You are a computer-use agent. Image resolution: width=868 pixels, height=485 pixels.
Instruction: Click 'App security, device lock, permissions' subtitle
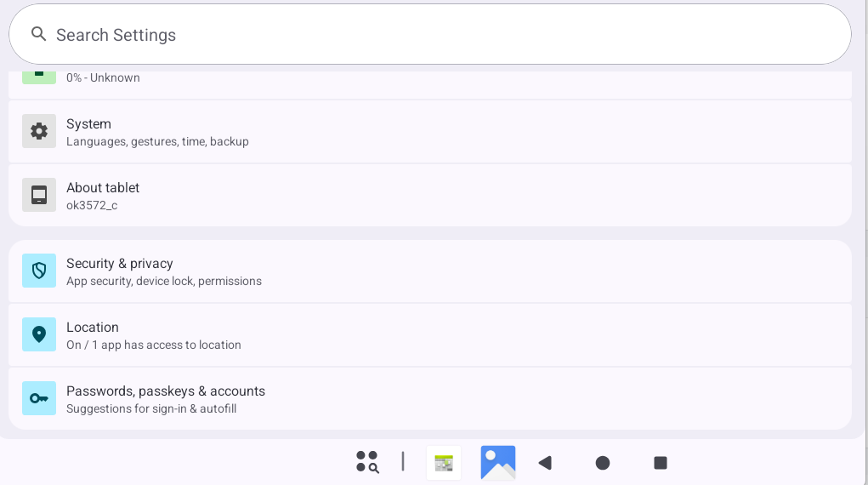pyautogui.click(x=164, y=281)
